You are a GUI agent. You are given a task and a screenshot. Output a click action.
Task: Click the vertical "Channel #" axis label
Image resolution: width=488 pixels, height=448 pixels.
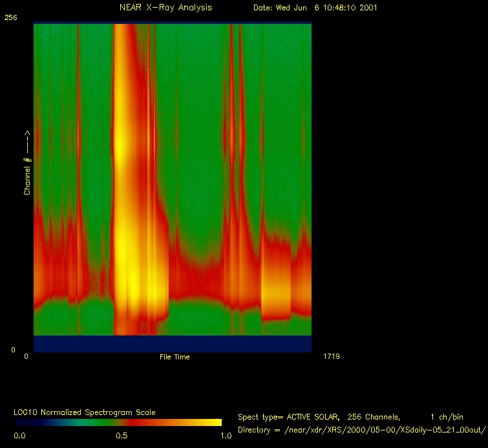pos(27,163)
